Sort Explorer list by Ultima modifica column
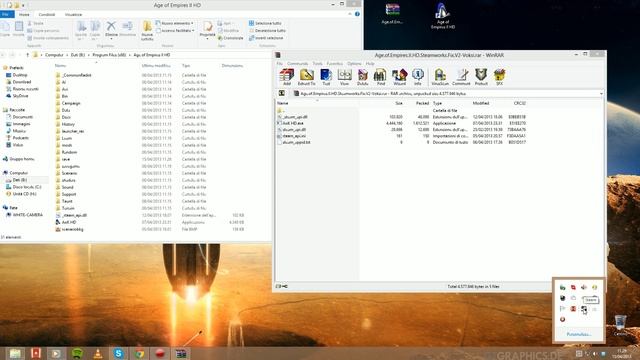This screenshot has width=640, height=360. 156,66
